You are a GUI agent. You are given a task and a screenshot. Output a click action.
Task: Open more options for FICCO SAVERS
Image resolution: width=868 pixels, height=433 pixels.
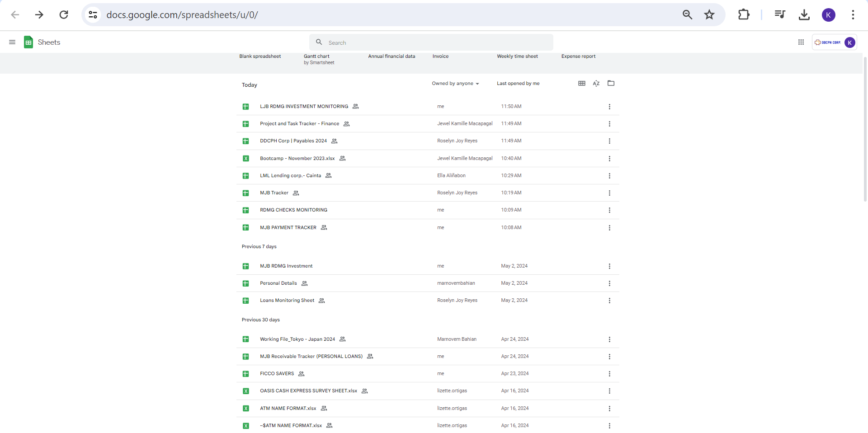point(609,374)
